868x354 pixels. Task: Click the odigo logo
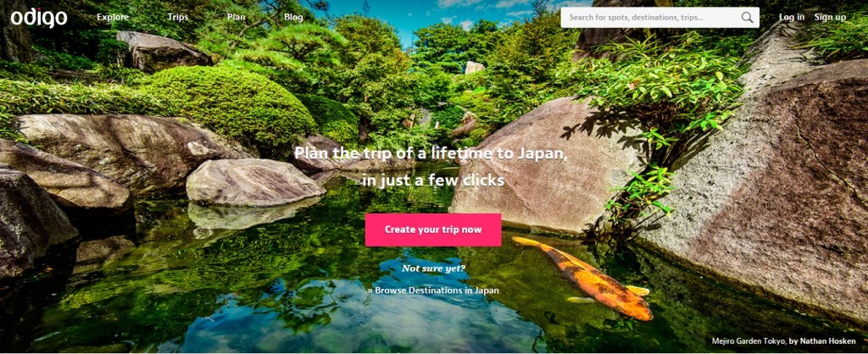[39, 17]
